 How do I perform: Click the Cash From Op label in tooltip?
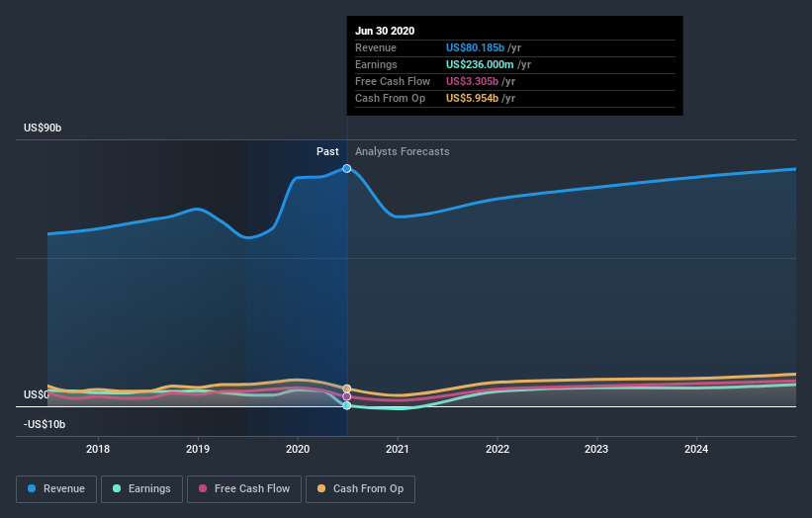pos(390,98)
